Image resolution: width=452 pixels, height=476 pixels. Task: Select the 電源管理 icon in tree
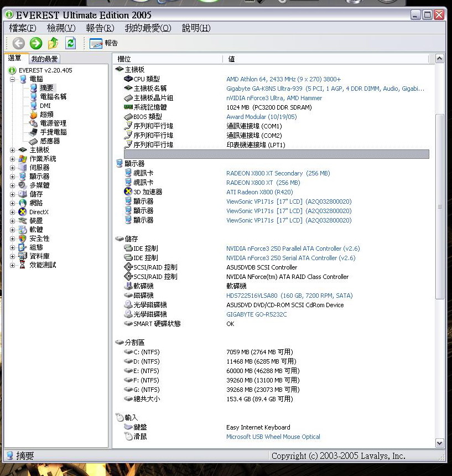click(33, 123)
